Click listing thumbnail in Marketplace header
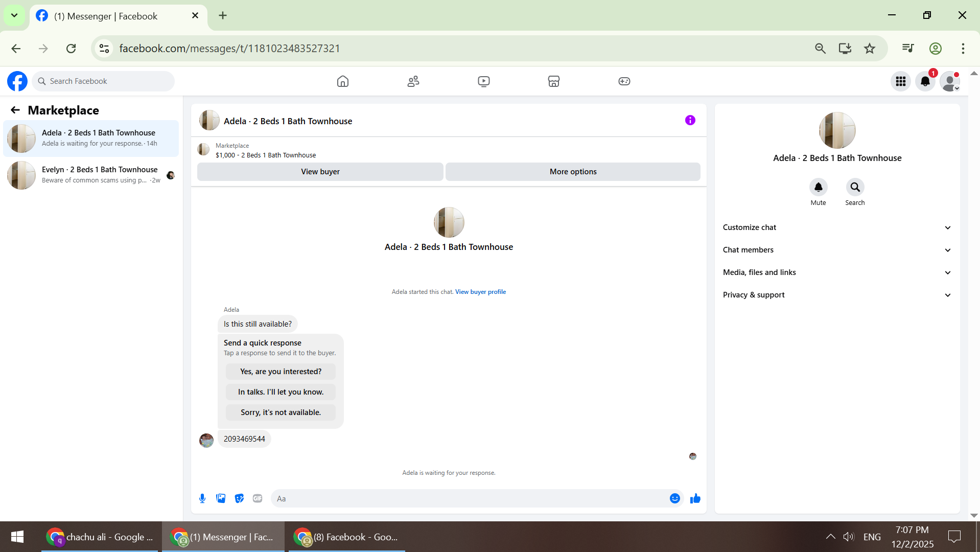The image size is (980, 552). click(203, 149)
